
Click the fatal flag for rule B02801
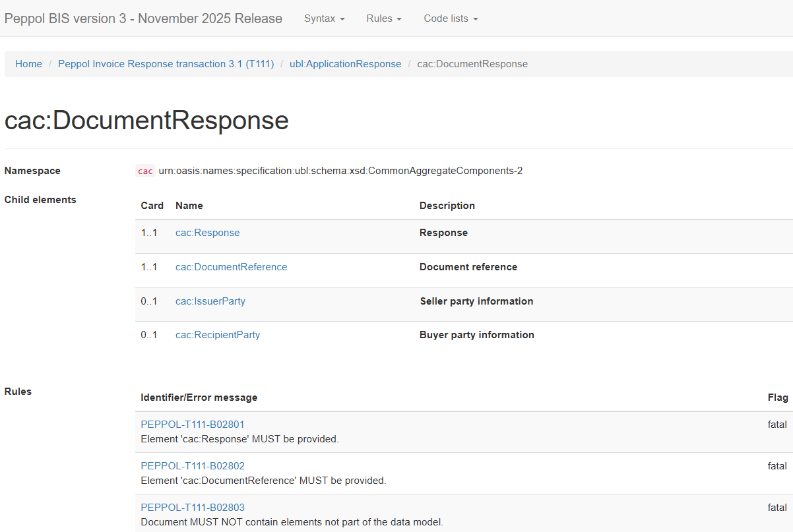(x=777, y=425)
